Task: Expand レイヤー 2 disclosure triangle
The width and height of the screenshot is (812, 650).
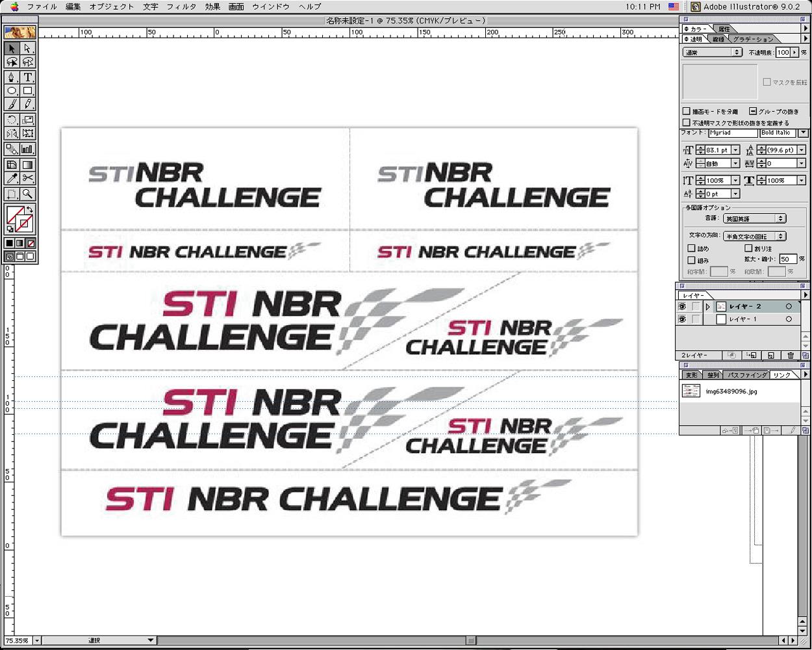Action: pyautogui.click(x=709, y=307)
